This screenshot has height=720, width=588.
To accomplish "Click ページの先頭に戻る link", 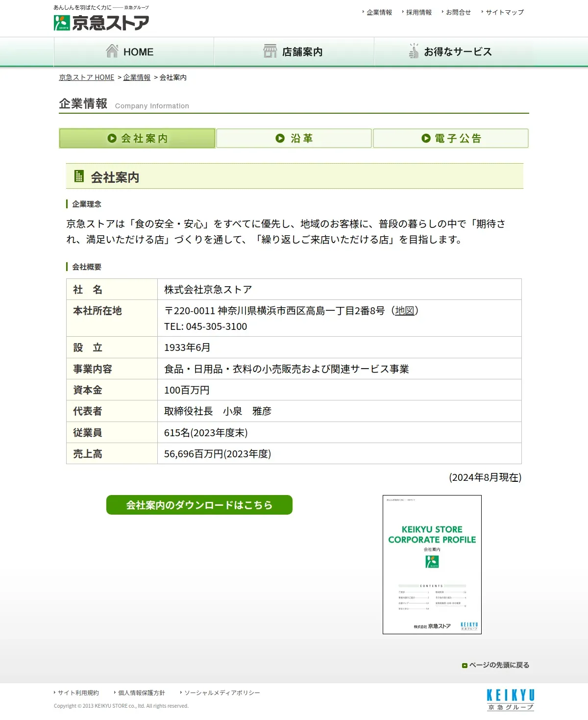I will 499,665.
